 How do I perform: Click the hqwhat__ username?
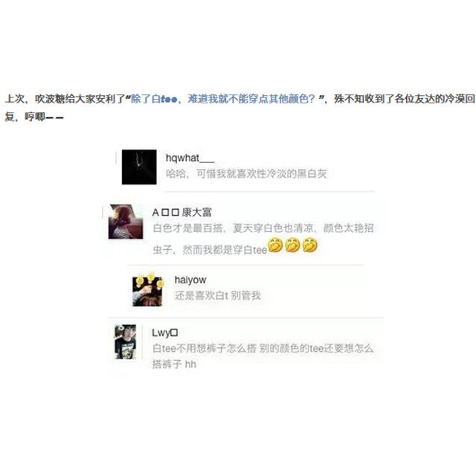(190, 158)
